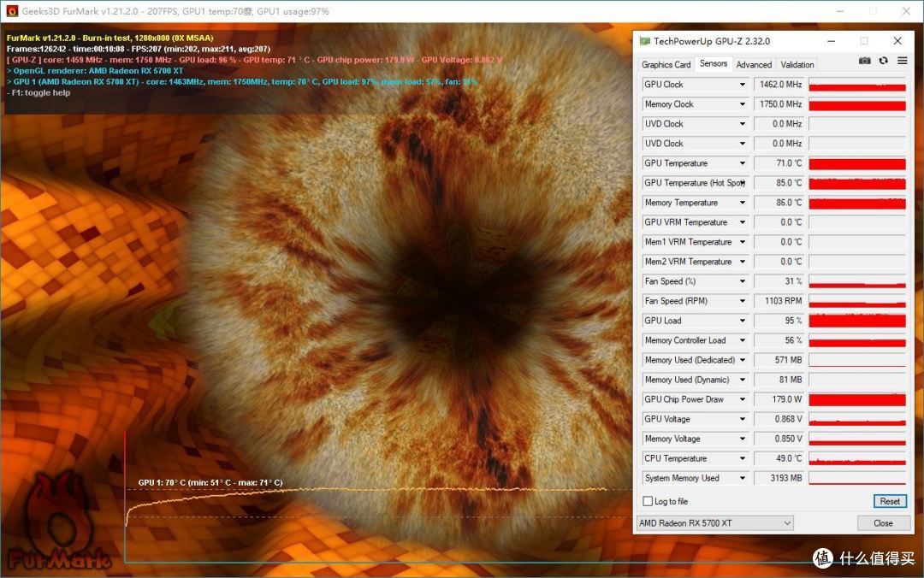This screenshot has width=924, height=578.
Task: Expand the Mem1 VRM Temperature dropdown
Action: pos(743,242)
